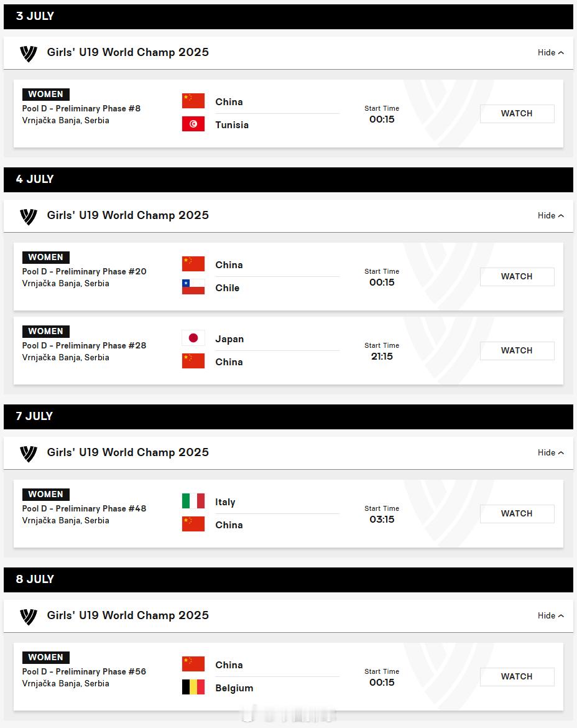Open the Girls' U19 World Champ 2025 title under 3 July
Viewport: 577px width, 728px height.
coord(128,52)
